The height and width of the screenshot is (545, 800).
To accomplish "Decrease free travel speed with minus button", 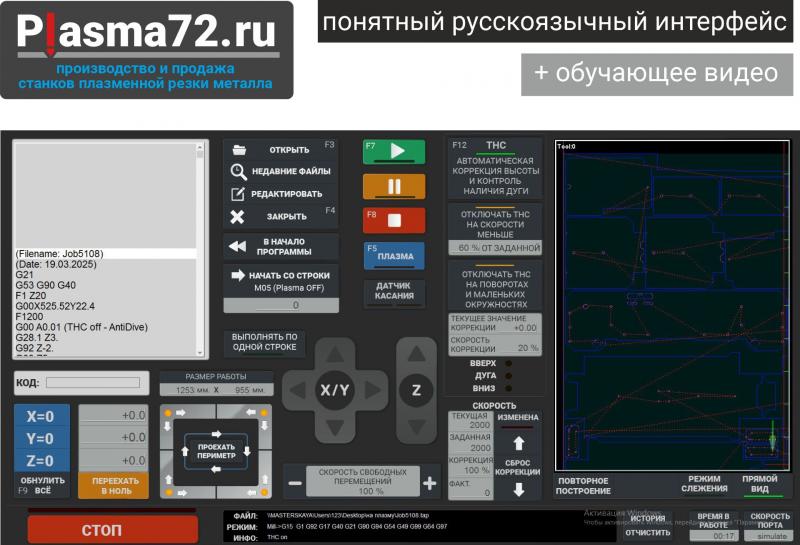I will pyautogui.click(x=296, y=484).
